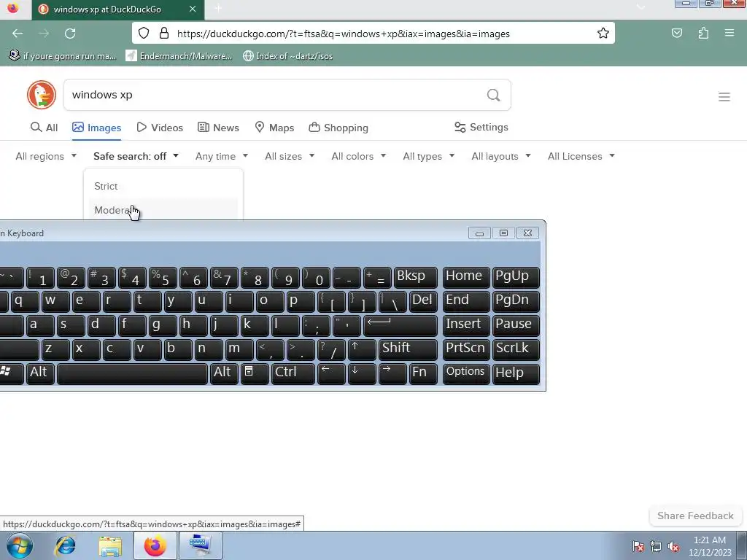
Task: Launch Internet Explorer from the taskbar
Action: coord(65,545)
